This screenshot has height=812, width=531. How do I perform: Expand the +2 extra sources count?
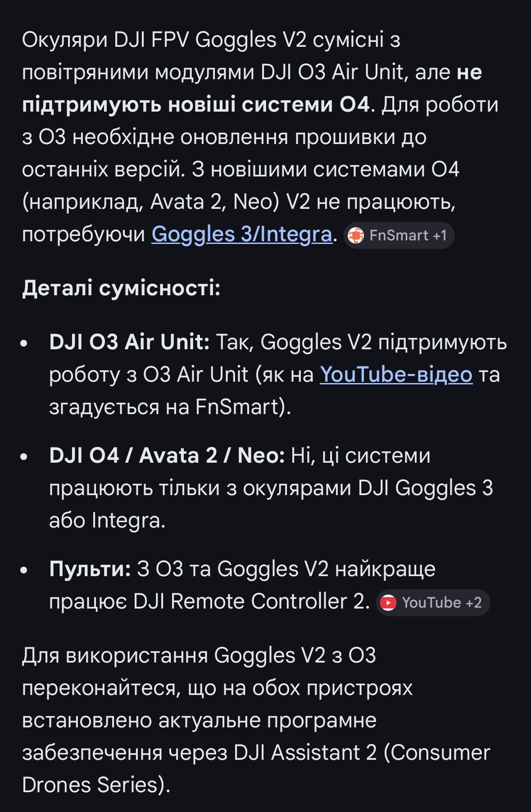473,603
